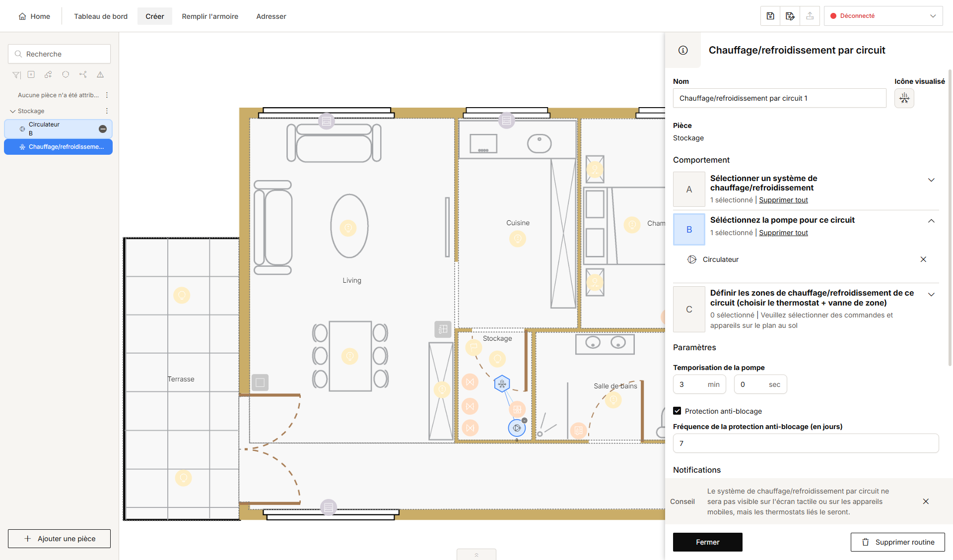Open options for unassigned room entry
The height and width of the screenshot is (560, 953).
coord(107,95)
